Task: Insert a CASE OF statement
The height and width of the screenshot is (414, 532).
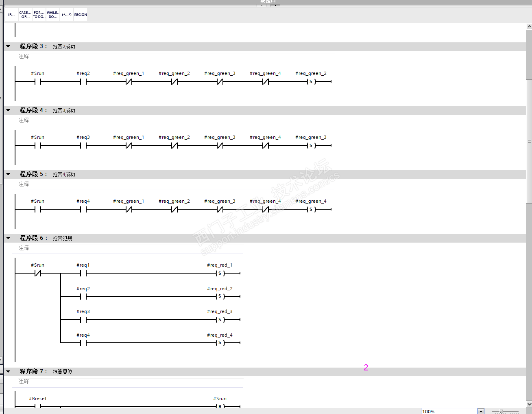Action: click(25, 15)
